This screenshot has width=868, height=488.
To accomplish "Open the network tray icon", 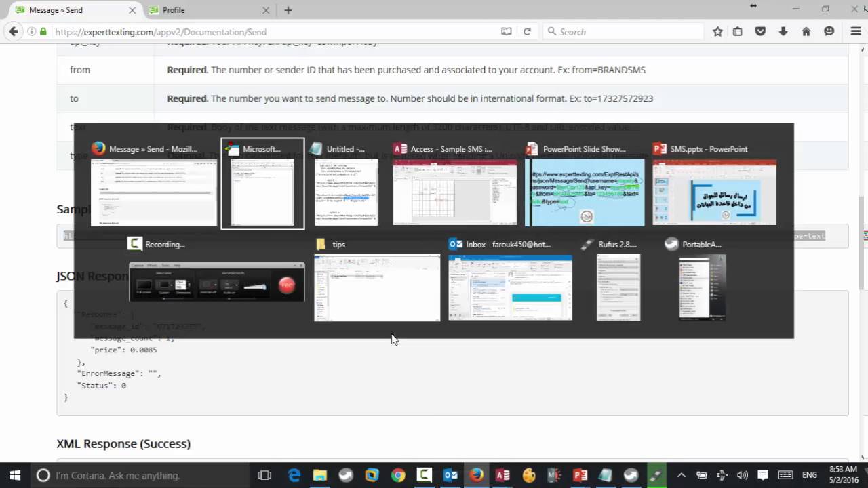I will coord(722,475).
